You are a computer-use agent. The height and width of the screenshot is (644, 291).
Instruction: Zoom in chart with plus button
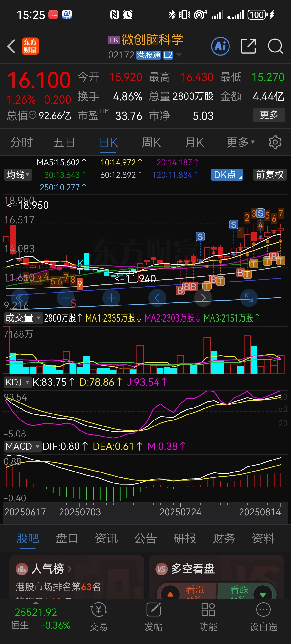(112, 298)
